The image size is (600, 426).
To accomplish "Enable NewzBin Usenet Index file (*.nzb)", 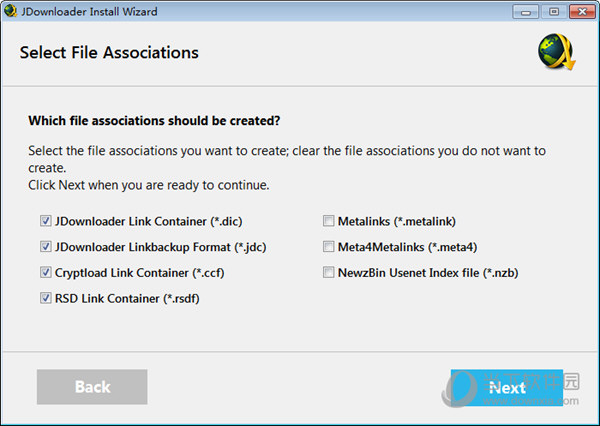I will (x=328, y=272).
